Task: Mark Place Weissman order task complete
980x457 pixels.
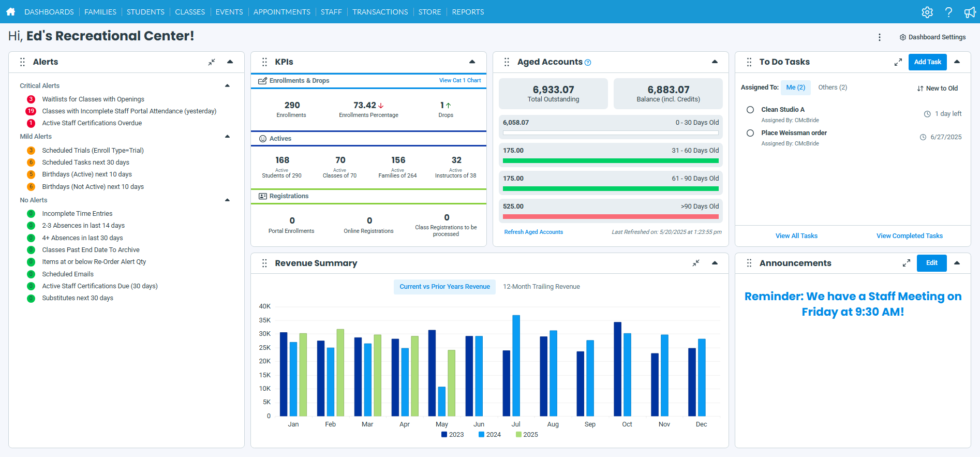Action: coord(750,133)
